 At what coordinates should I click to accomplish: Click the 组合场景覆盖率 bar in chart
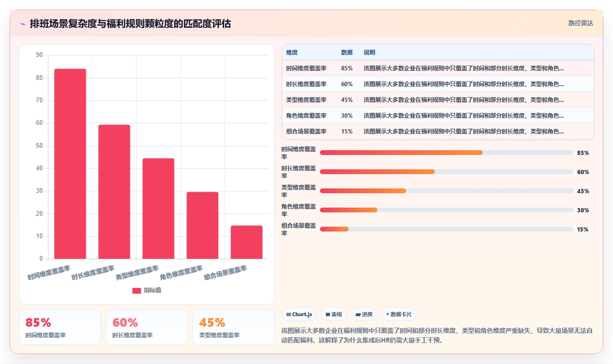247,243
